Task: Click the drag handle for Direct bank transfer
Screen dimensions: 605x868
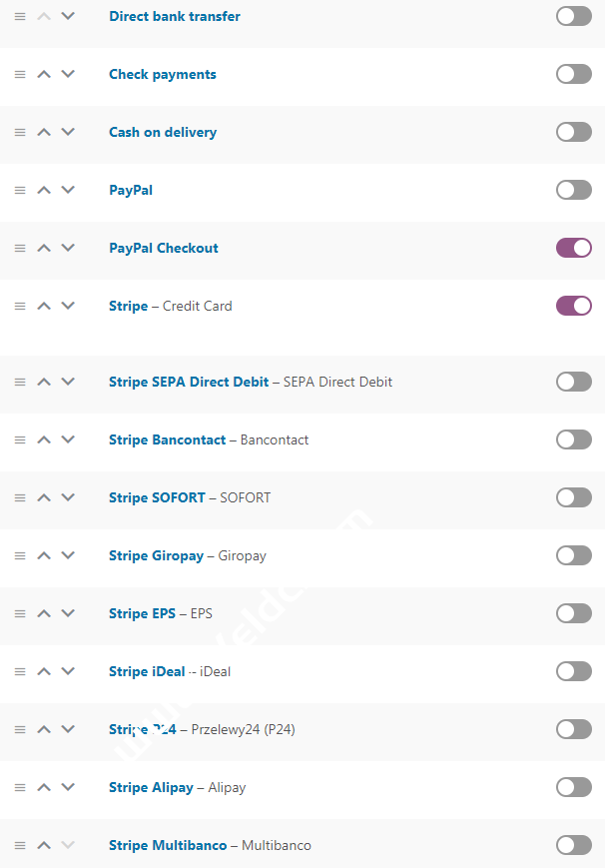Action: tap(20, 17)
